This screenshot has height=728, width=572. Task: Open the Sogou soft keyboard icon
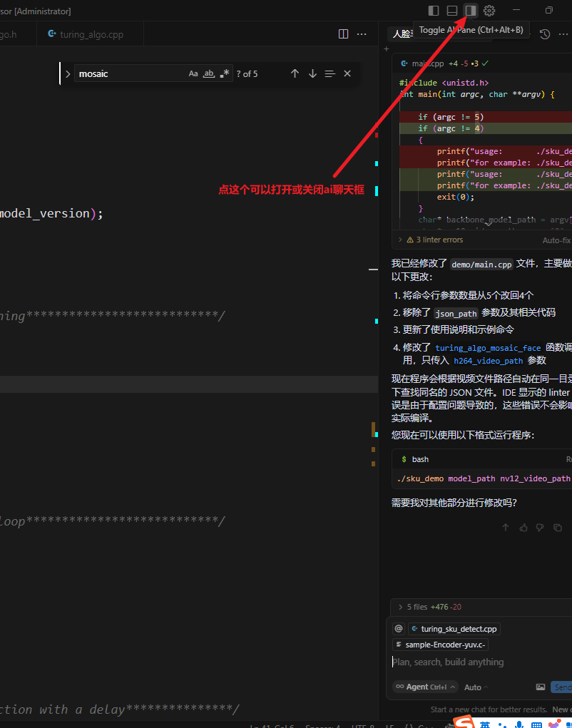pyautogui.click(x=536, y=724)
